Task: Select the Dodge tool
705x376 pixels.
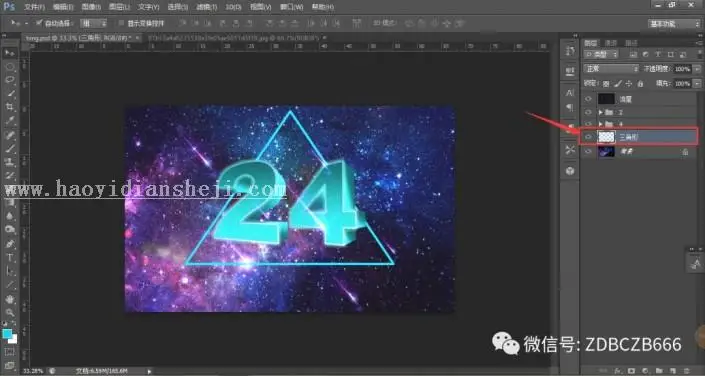Action: click(x=9, y=230)
